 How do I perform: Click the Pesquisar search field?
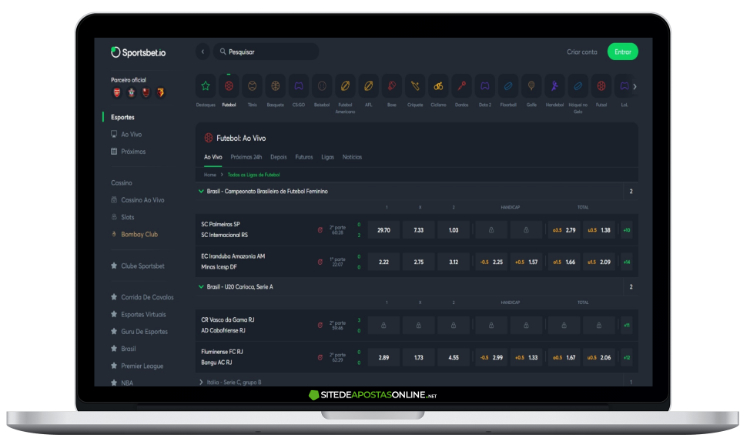click(266, 52)
